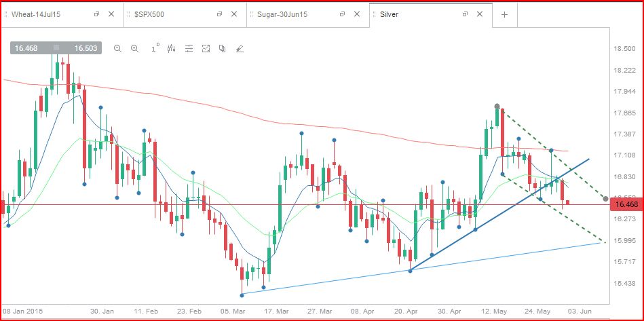The image size is (644, 321).
Task: Open the 1D timeframe selector
Action: pos(155,48)
